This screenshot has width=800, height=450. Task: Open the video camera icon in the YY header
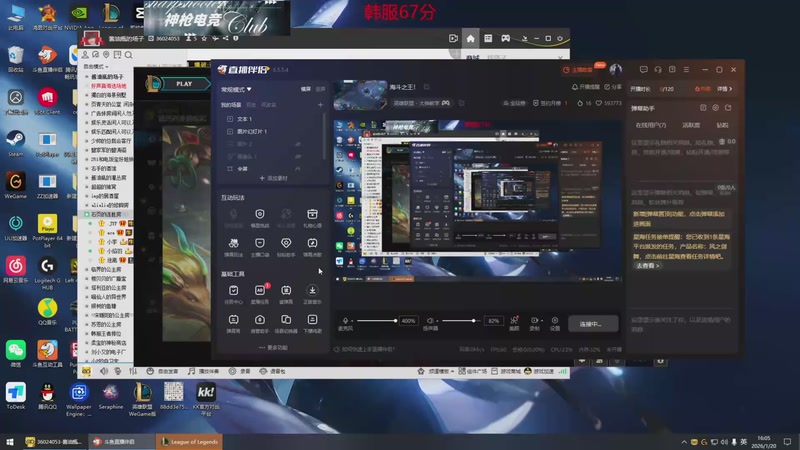453,38
